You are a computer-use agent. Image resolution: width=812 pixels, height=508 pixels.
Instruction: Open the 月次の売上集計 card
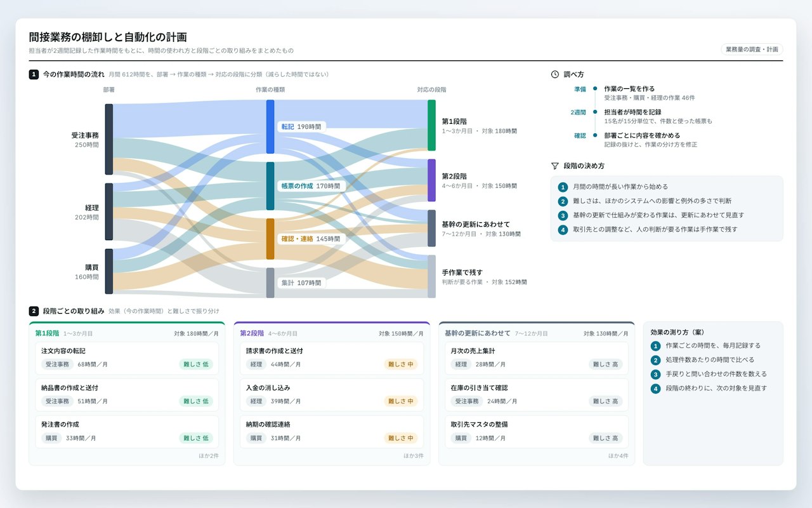point(537,358)
